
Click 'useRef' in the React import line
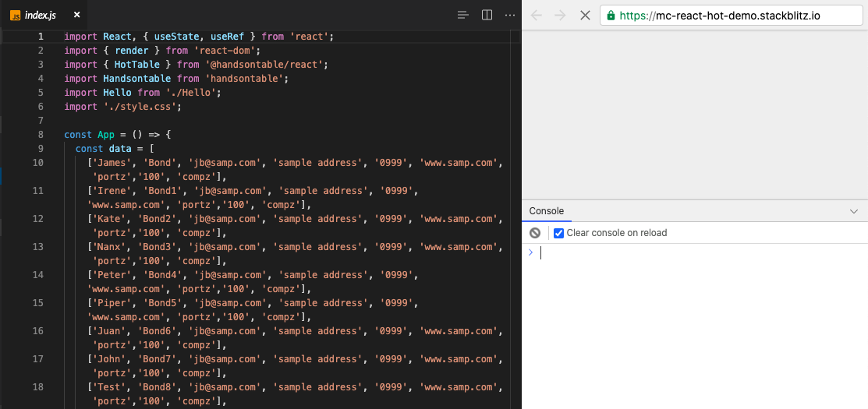click(227, 37)
